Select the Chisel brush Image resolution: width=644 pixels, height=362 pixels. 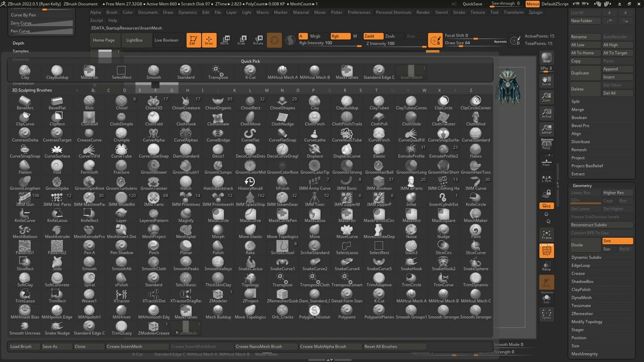point(121,103)
